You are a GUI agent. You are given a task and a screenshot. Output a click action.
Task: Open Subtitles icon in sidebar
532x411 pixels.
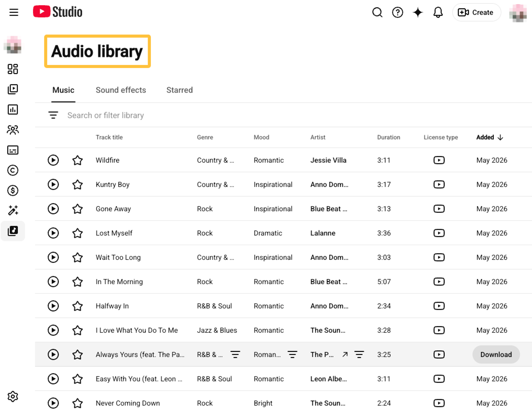[13, 150]
